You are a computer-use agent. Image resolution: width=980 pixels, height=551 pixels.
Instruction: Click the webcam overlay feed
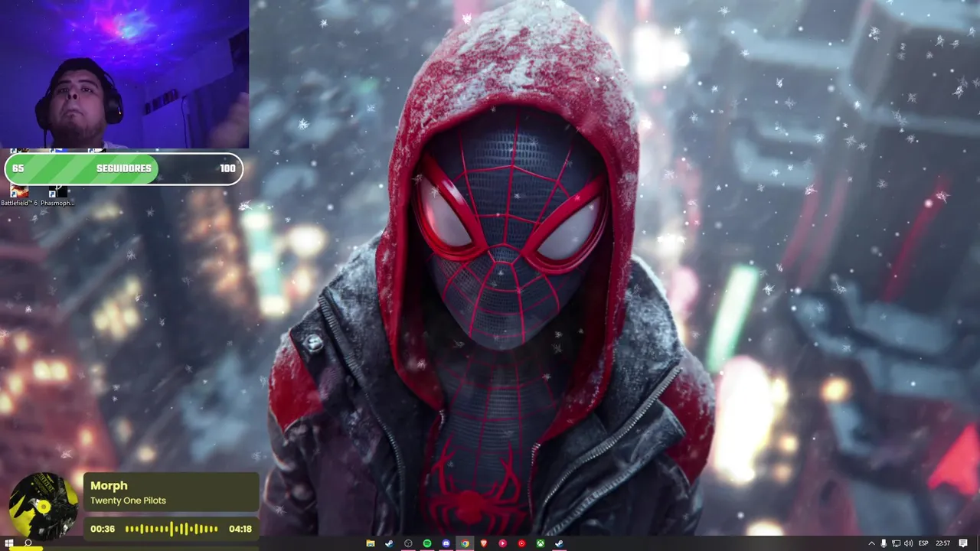tap(124, 74)
